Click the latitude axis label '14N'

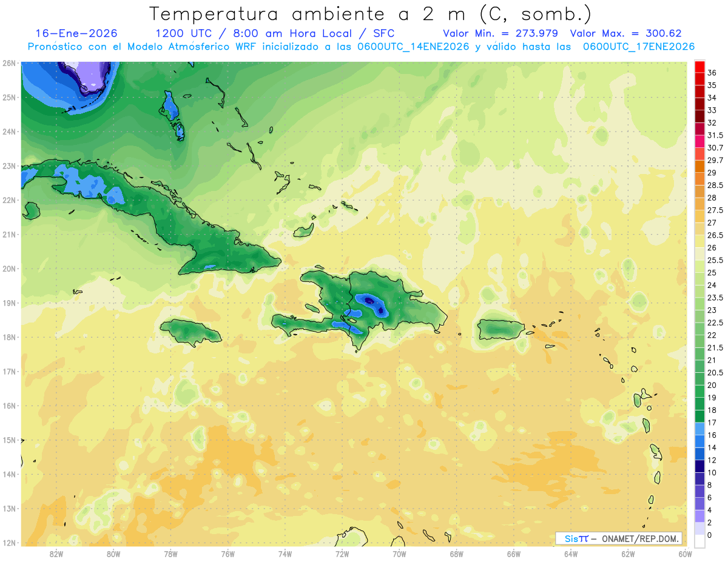click(8, 474)
